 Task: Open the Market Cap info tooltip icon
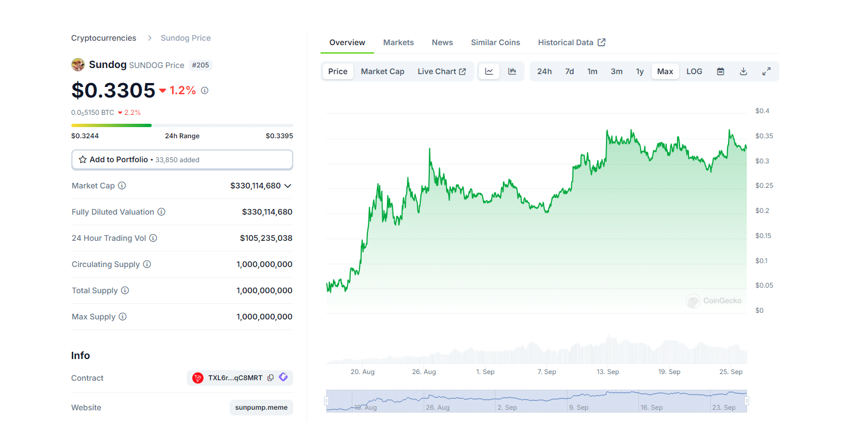tap(122, 186)
